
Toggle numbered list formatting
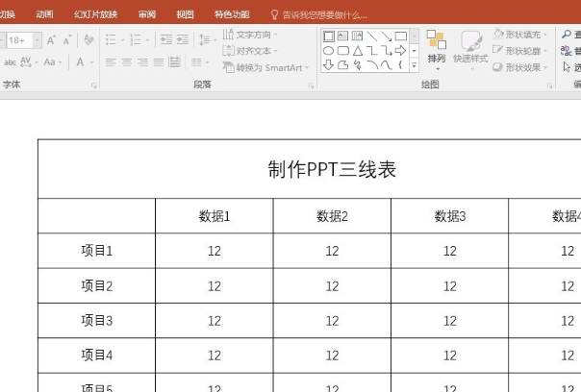pos(136,39)
